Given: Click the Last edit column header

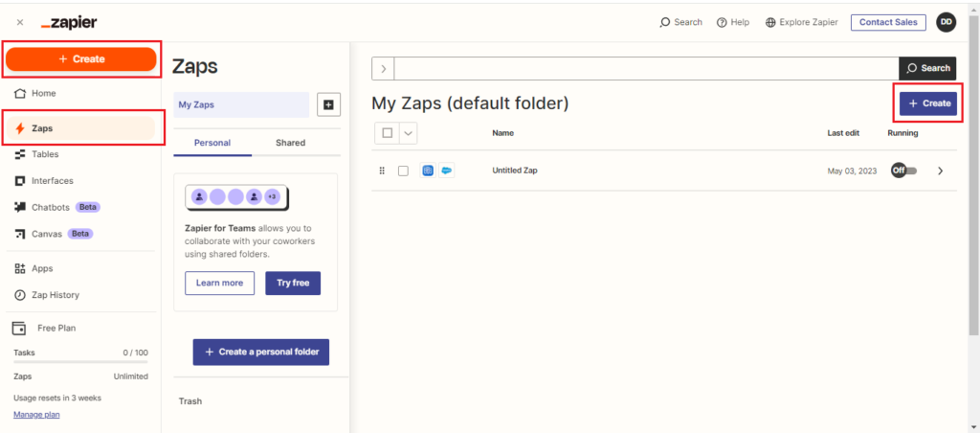Looking at the screenshot, I should 844,133.
